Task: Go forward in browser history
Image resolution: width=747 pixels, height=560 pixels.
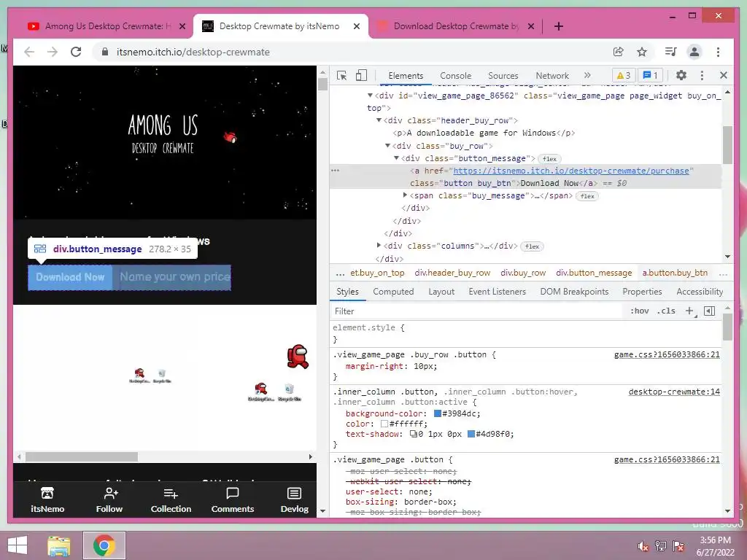Action: click(53, 52)
